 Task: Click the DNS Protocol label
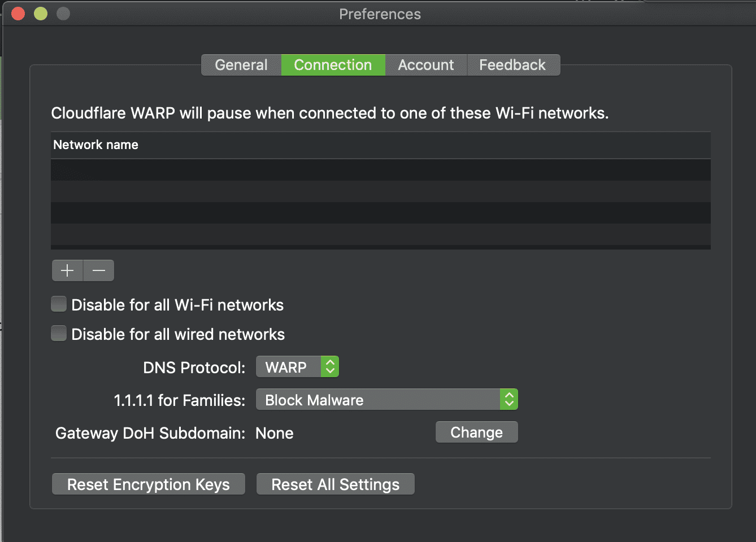[x=194, y=368]
